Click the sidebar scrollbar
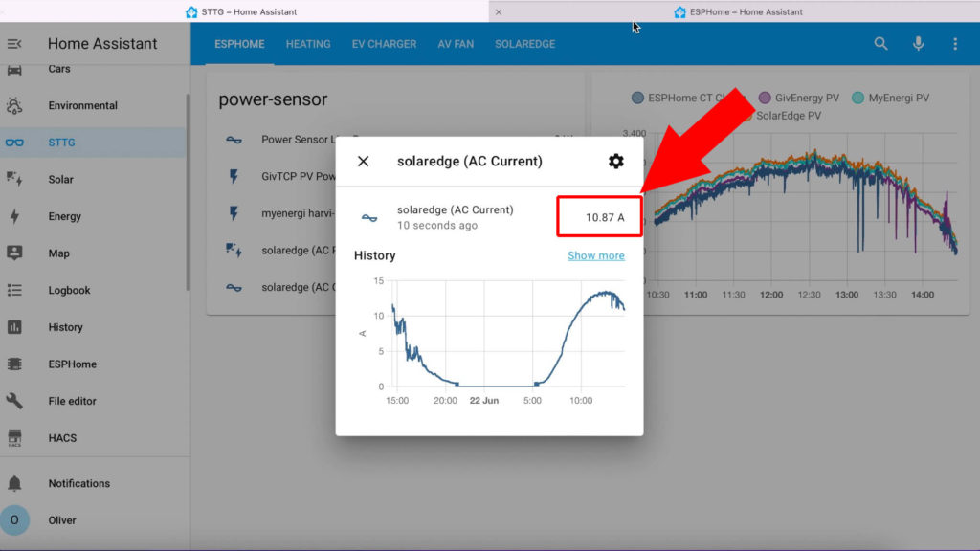Screen dimensions: 980x551 (188, 192)
